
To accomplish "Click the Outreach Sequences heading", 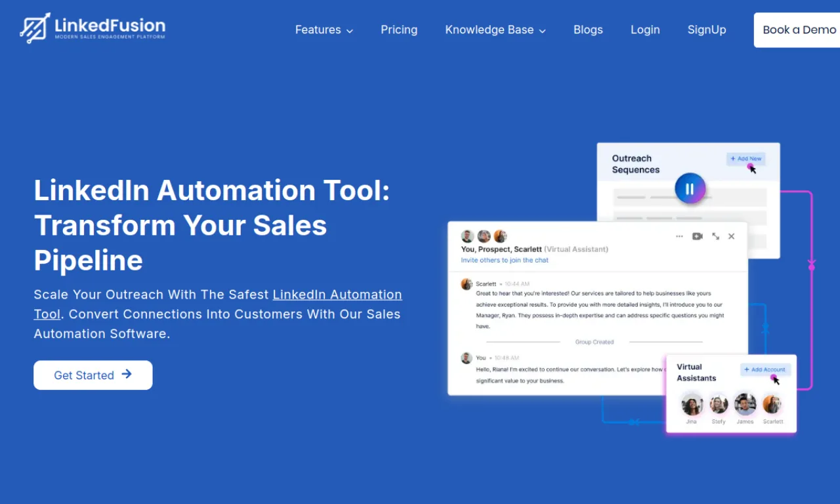I will click(636, 164).
